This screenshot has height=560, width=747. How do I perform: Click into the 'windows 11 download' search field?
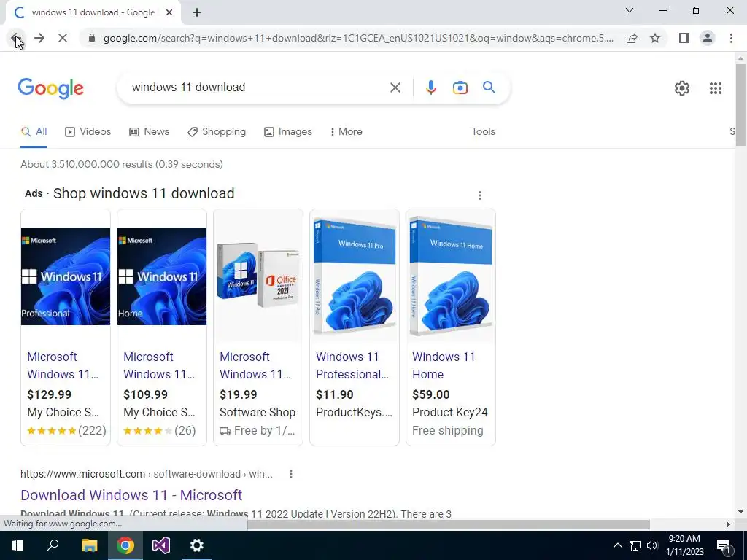(258, 87)
